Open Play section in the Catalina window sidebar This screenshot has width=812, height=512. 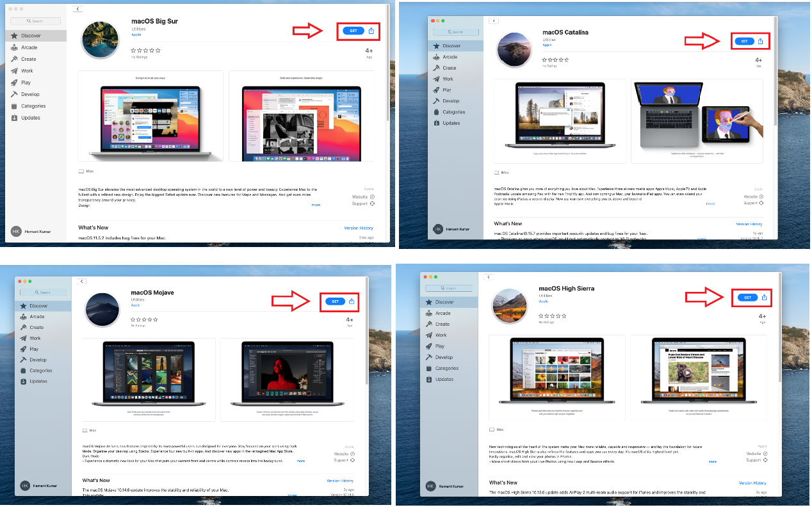447,90
